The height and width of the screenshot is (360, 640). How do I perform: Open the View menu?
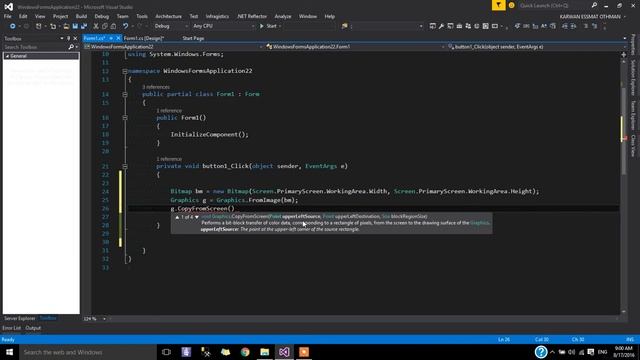click(x=40, y=16)
